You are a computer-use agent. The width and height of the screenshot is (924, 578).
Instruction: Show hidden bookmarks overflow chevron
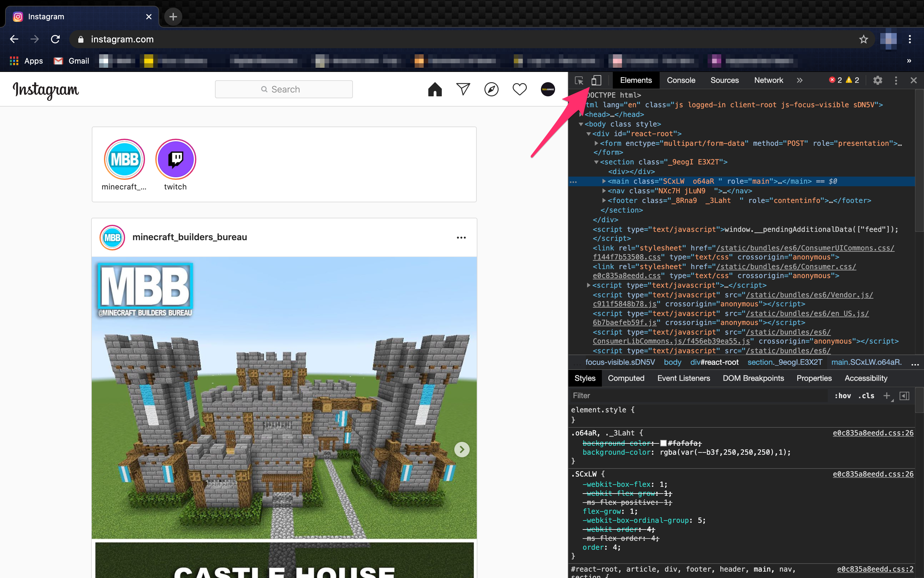[x=909, y=61]
